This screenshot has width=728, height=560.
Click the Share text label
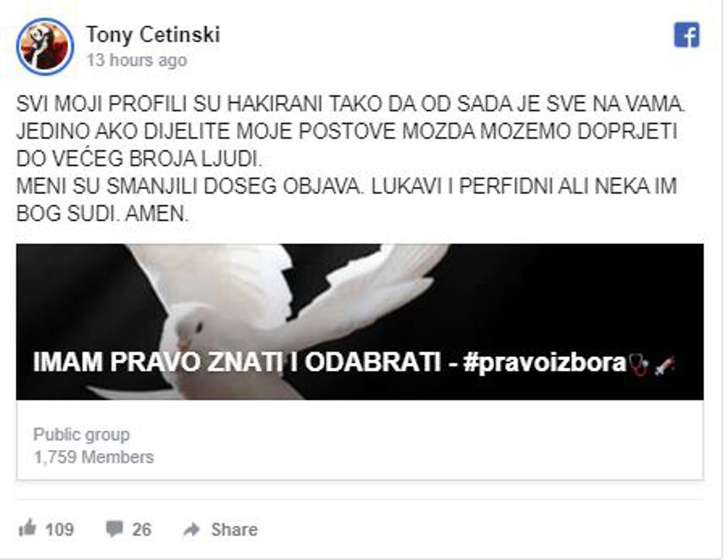[x=234, y=529]
